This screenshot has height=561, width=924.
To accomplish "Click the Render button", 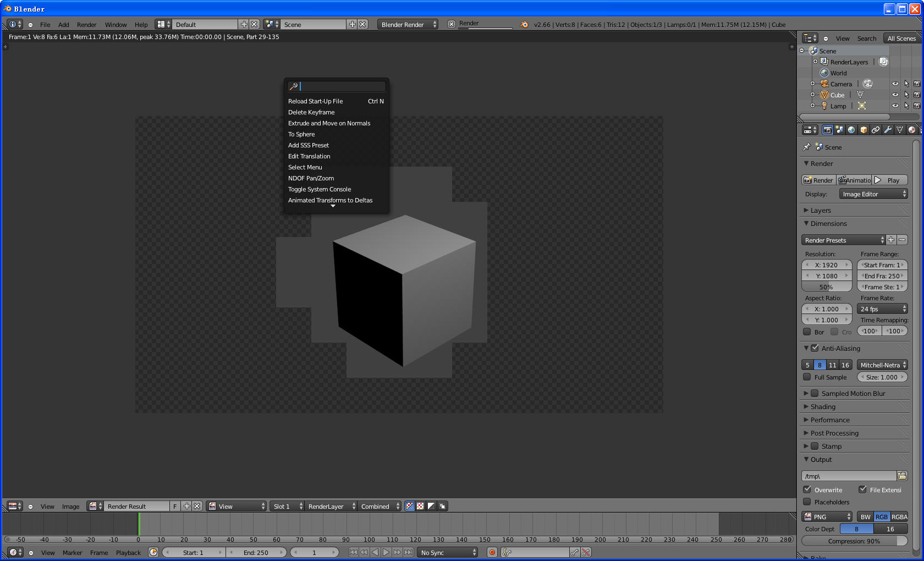I will (x=818, y=180).
